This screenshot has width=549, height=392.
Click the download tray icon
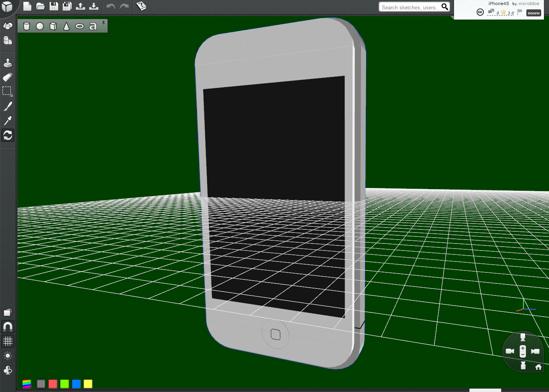tap(94, 6)
